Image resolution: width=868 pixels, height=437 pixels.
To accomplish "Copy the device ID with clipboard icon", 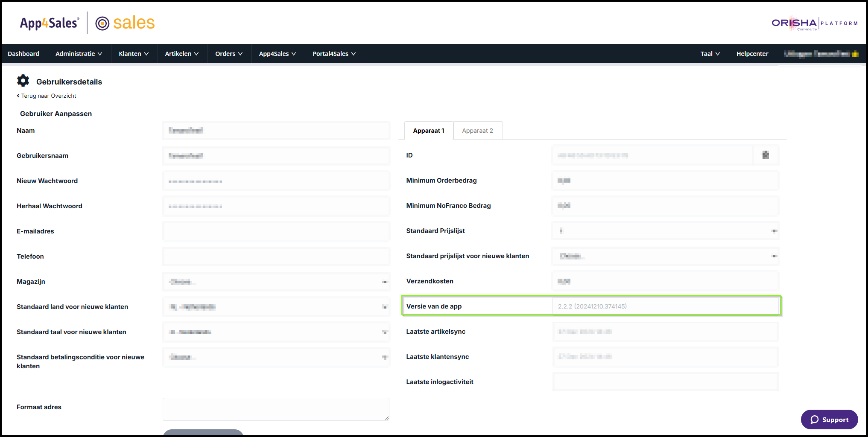I will 766,155.
